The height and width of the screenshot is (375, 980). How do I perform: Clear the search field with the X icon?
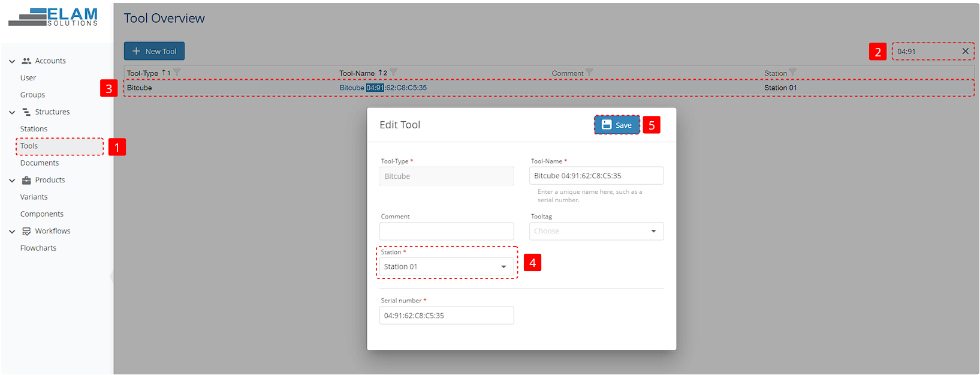tap(965, 52)
